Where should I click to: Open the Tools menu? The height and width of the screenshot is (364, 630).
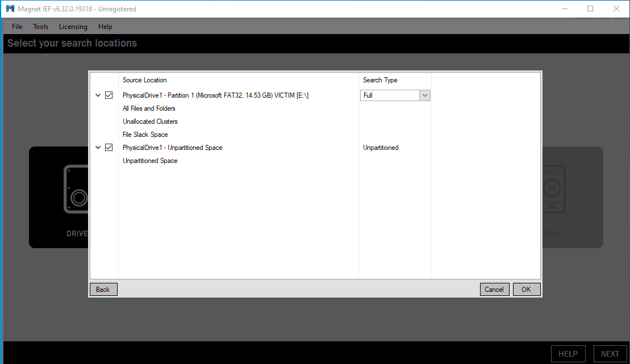coord(40,27)
